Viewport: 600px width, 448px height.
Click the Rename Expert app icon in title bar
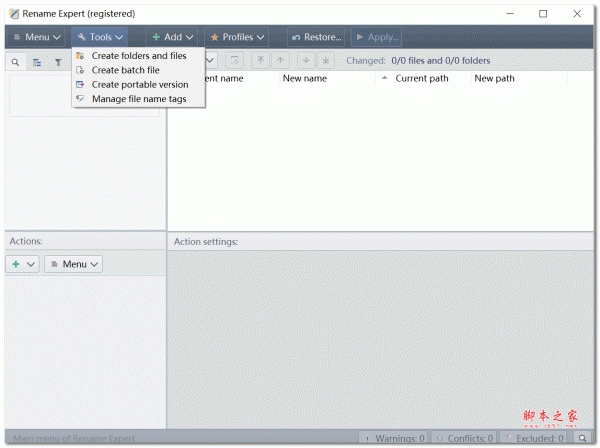click(14, 14)
